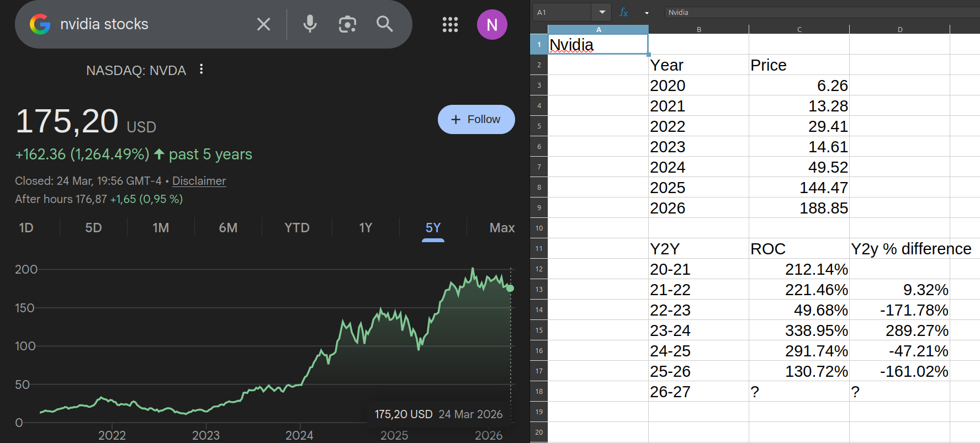Select the 1M chart range
980x443 pixels.
click(161, 228)
